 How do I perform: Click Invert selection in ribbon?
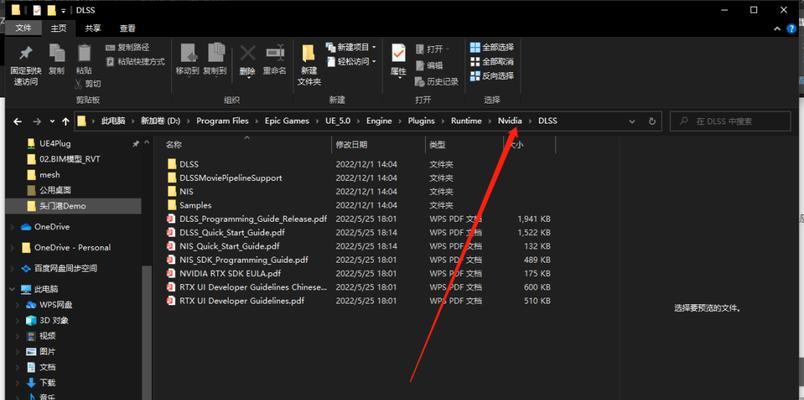point(492,76)
